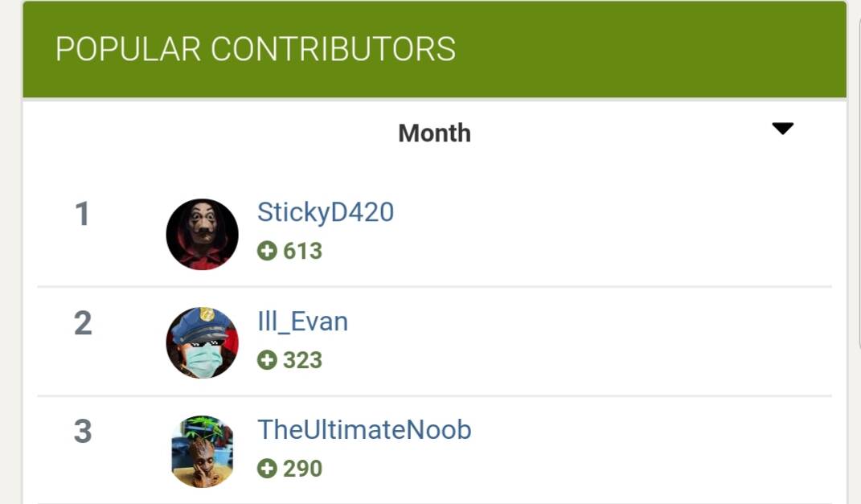
Task: Select the 323 points score
Action: (x=302, y=360)
